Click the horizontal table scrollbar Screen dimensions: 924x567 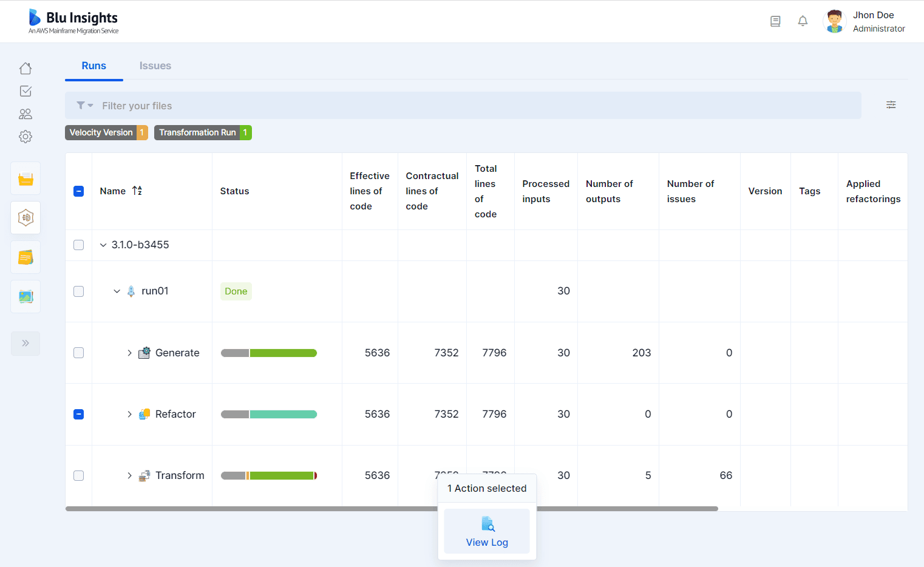[392, 509]
